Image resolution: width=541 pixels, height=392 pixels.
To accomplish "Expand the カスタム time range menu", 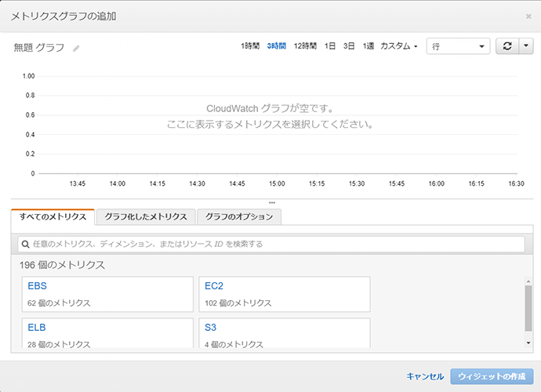I will coord(399,46).
